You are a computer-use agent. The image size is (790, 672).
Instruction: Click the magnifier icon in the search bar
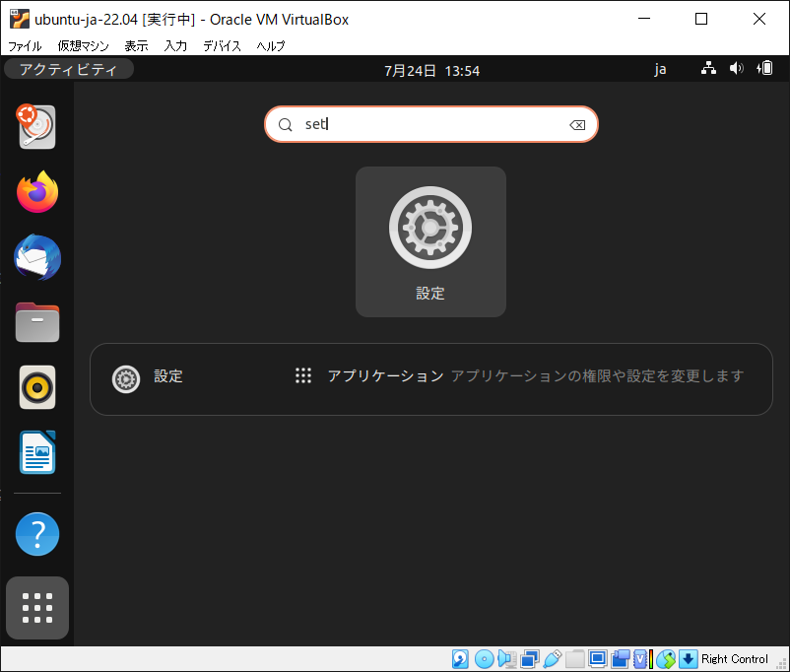[285, 124]
